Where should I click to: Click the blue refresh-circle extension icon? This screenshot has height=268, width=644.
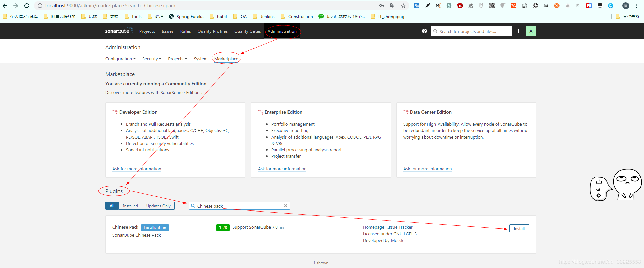pyautogui.click(x=611, y=6)
